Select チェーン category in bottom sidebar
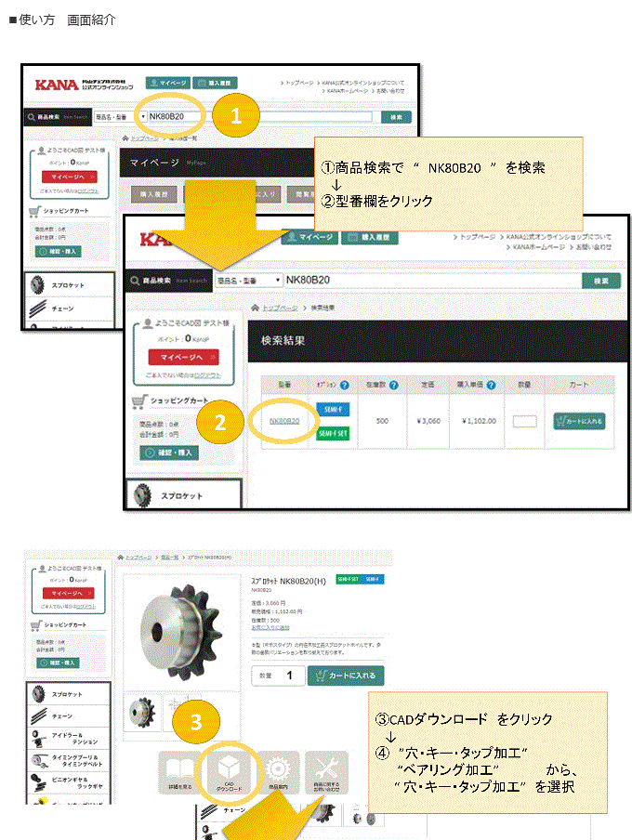This screenshot has height=840, width=632. click(x=68, y=716)
